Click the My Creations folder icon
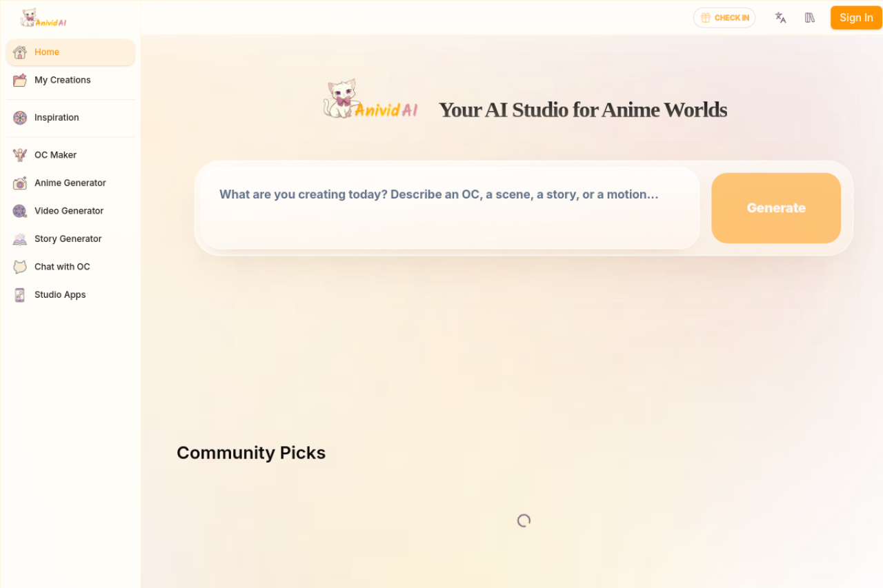Image resolution: width=883 pixels, height=588 pixels. pyautogui.click(x=20, y=80)
